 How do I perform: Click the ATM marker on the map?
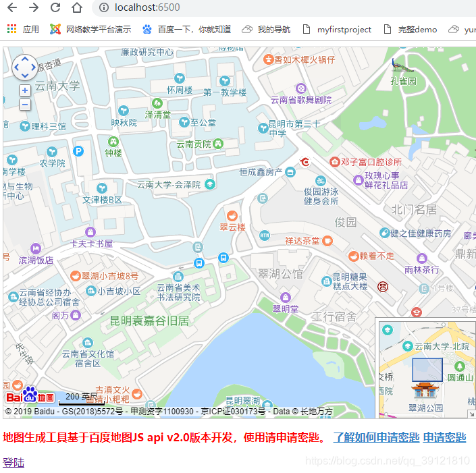tap(265, 235)
